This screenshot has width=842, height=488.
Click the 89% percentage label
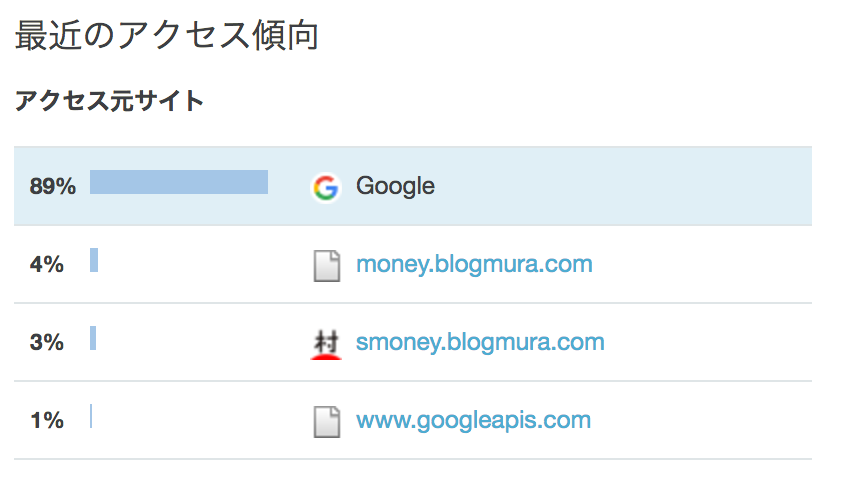pyautogui.click(x=53, y=186)
